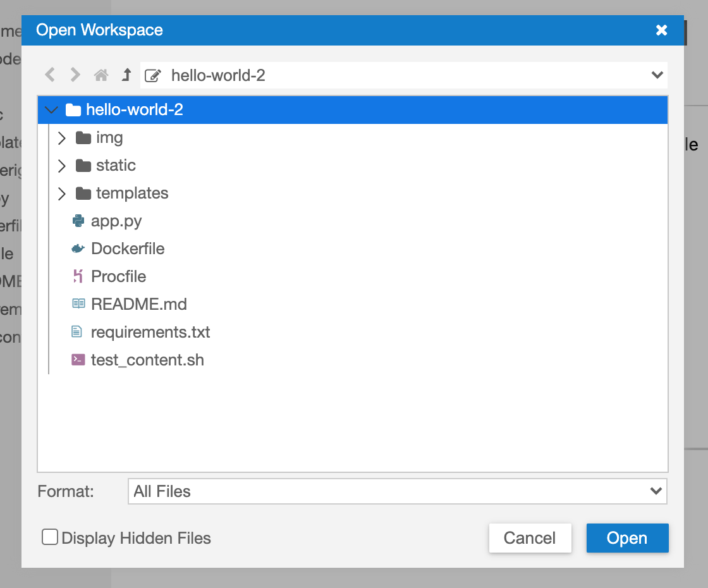Go forward with the right arrow navigation icon
Viewport: 708px width, 588px height.
pyautogui.click(x=75, y=75)
